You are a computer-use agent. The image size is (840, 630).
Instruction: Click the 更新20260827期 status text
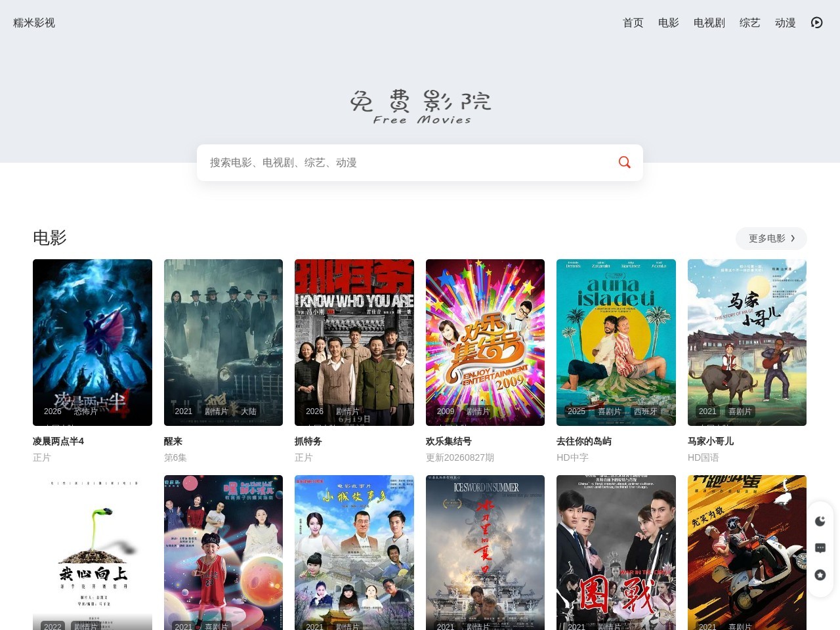(460, 457)
